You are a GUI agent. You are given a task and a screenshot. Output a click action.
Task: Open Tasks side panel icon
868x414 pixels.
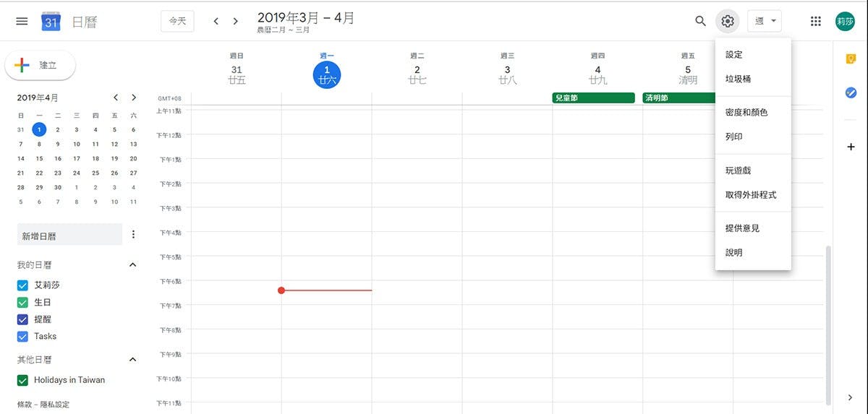point(851,92)
